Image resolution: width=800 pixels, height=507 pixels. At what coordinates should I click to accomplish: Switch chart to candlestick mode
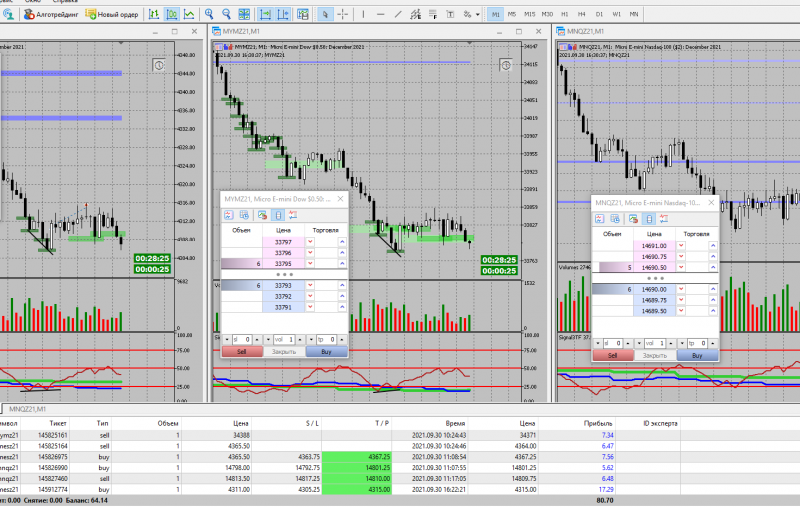pos(171,14)
